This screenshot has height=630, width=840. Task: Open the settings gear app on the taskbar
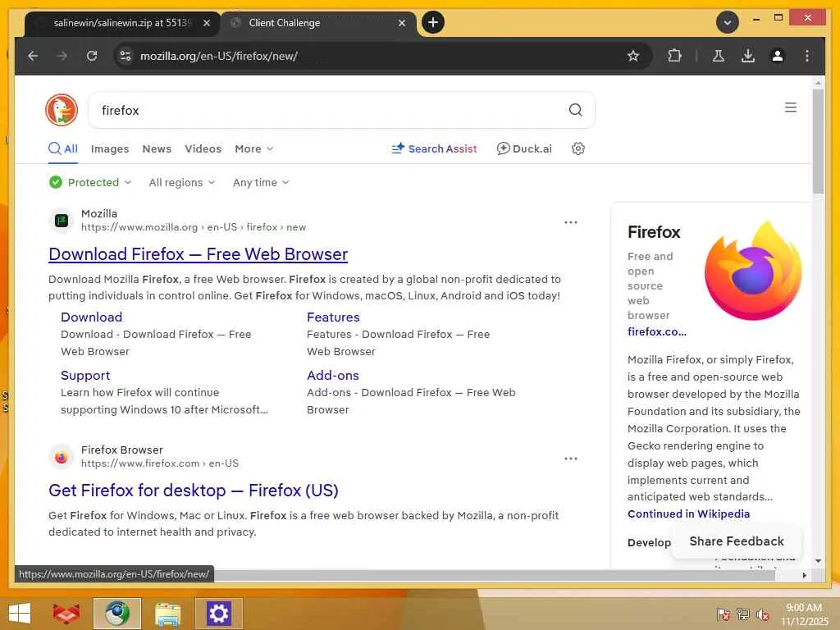pyautogui.click(x=218, y=614)
